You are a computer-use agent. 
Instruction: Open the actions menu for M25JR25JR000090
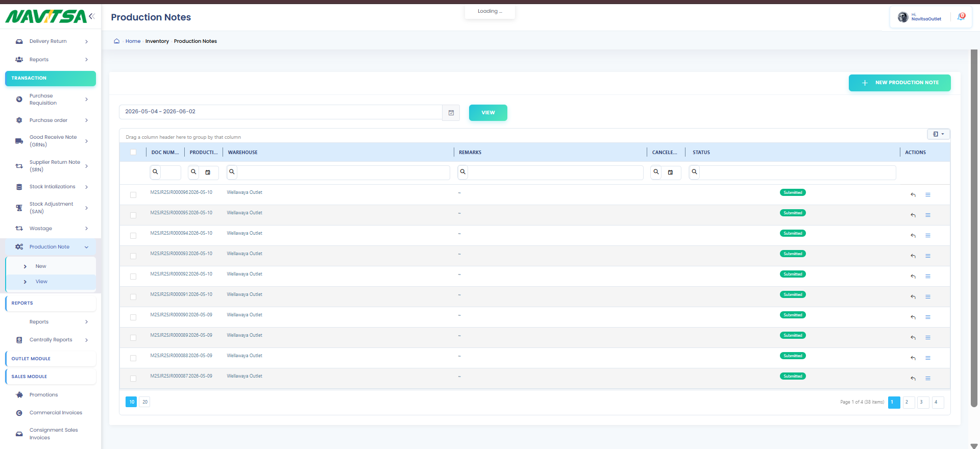[x=928, y=317]
